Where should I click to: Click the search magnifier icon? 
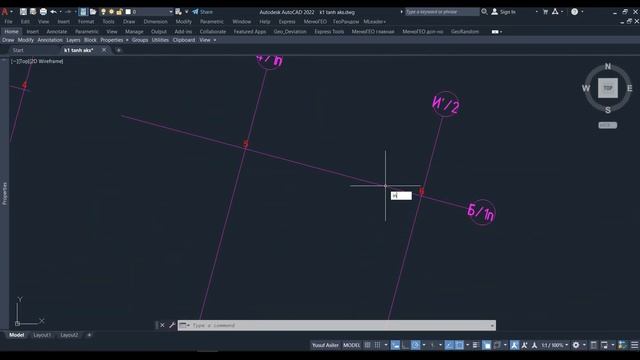tap(484, 12)
